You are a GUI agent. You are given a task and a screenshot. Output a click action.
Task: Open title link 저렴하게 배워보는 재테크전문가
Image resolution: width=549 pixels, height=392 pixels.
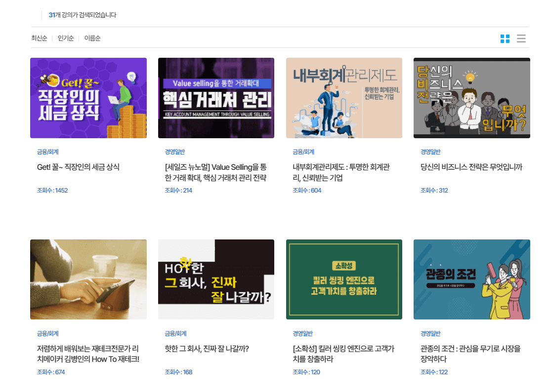click(88, 354)
